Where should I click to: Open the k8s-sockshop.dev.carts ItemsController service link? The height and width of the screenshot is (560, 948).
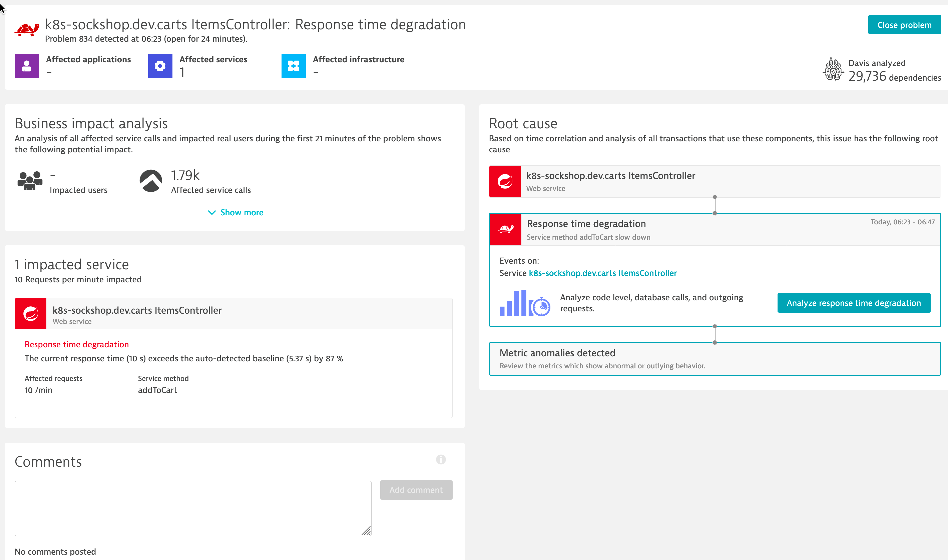602,273
